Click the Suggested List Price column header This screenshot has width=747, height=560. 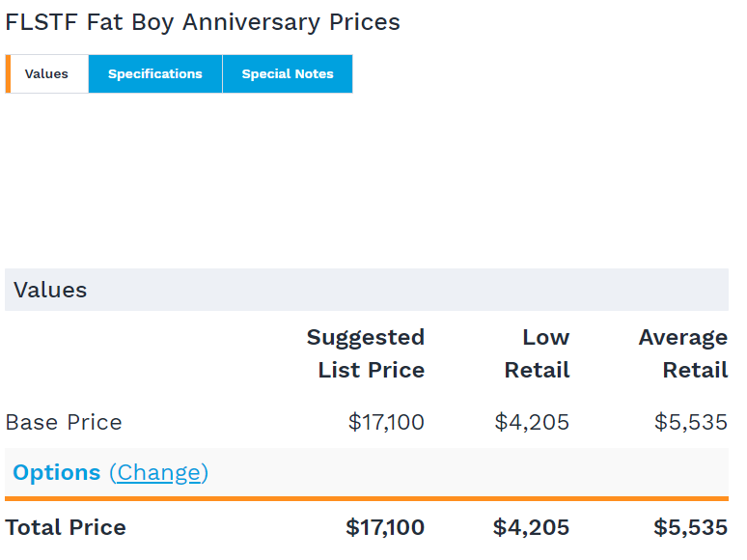pos(366,353)
